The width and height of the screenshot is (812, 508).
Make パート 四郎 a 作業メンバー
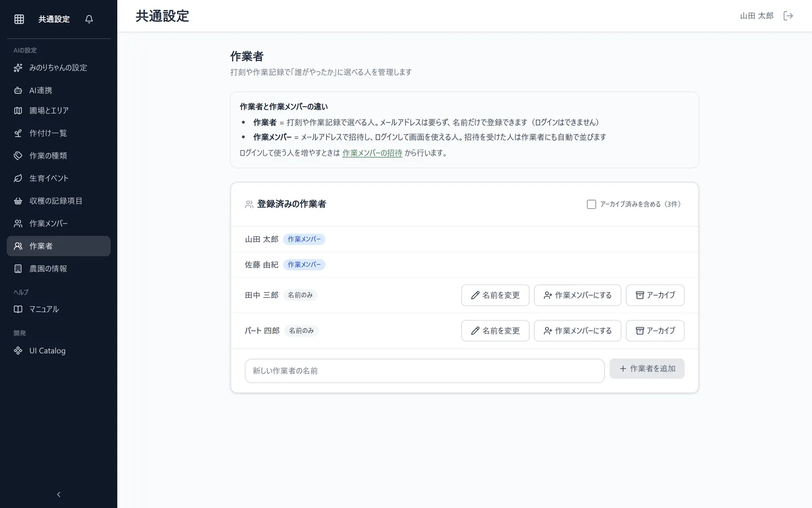tap(577, 331)
